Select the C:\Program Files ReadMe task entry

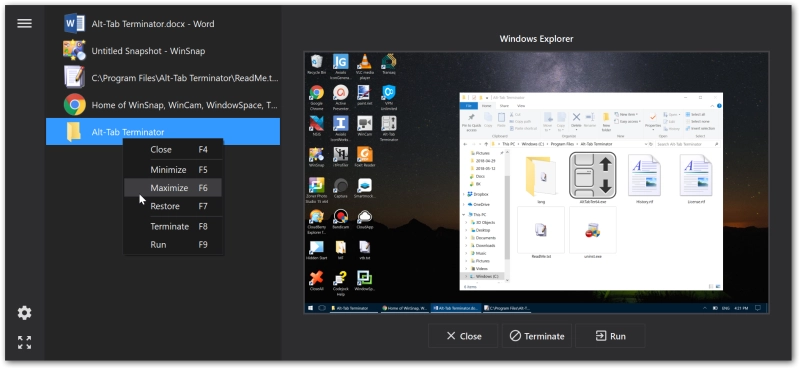163,78
